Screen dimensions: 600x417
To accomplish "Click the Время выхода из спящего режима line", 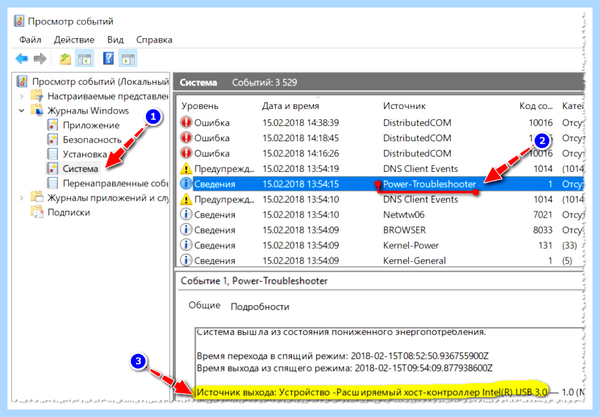I will tap(344, 368).
